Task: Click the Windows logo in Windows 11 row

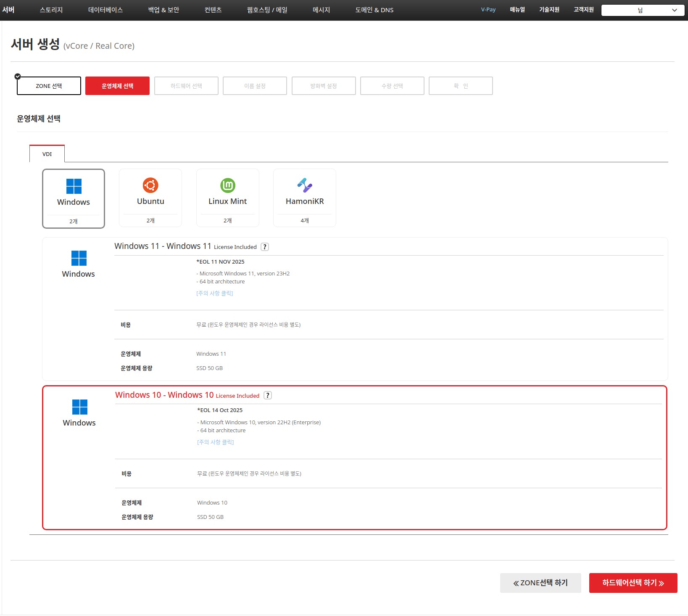Action: point(79,258)
